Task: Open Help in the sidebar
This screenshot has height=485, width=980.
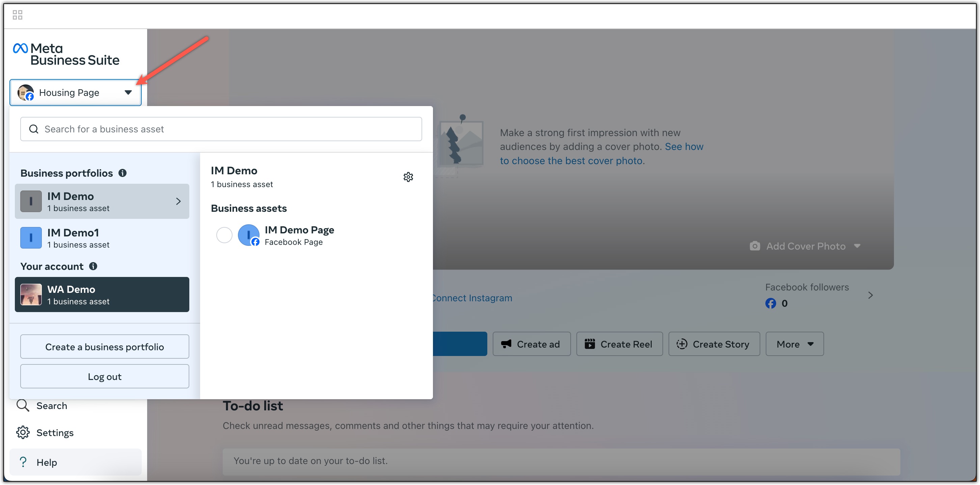Action: pos(75,462)
